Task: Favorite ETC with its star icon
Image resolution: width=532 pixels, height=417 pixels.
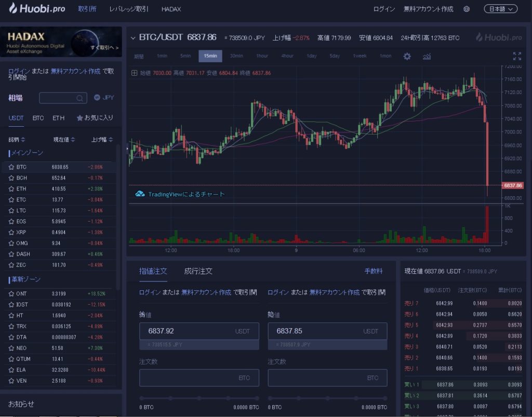Action: click(x=11, y=200)
